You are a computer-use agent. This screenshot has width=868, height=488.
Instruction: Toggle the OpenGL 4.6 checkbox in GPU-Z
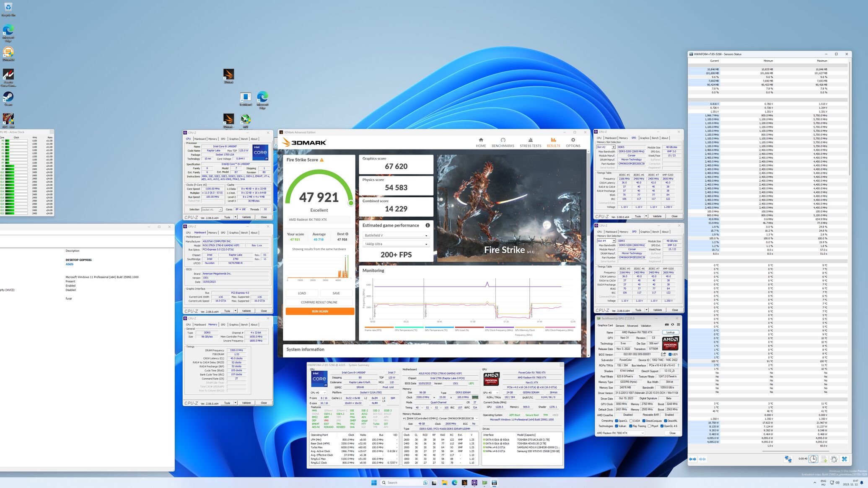(x=662, y=426)
